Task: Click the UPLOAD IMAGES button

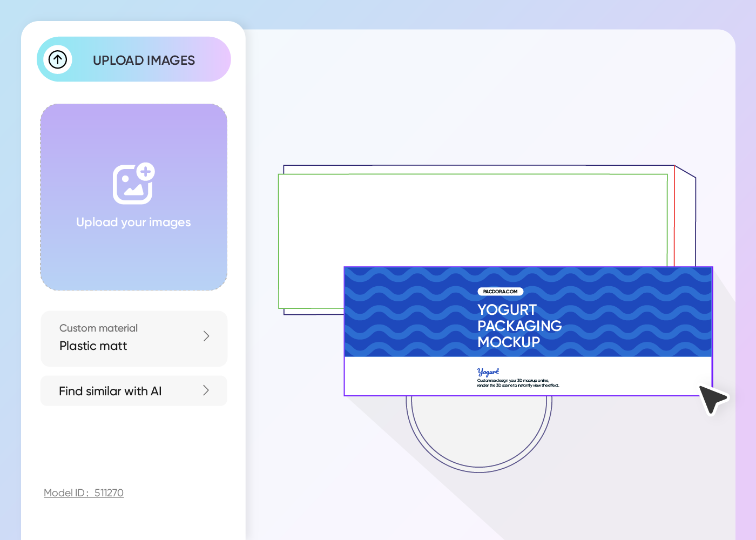Action: click(x=133, y=59)
